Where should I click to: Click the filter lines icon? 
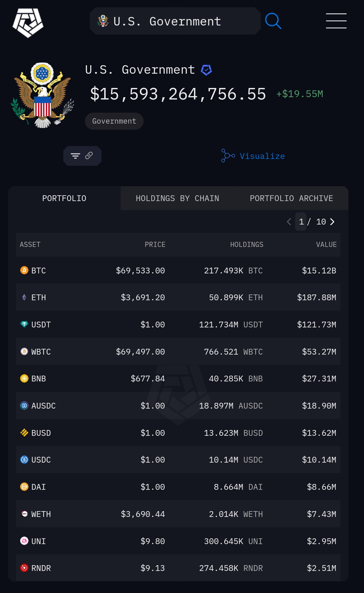(75, 156)
